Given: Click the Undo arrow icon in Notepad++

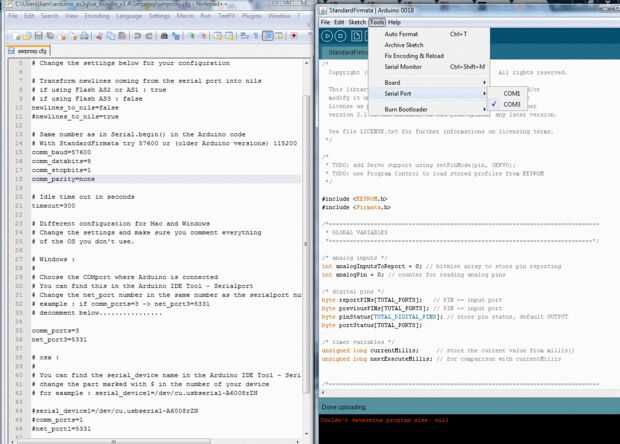Looking at the screenshot, I should (x=137, y=36).
